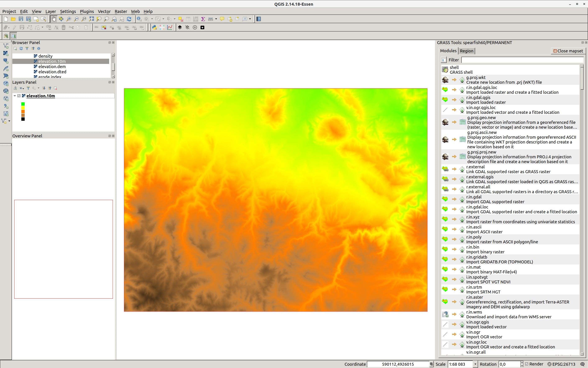The width and height of the screenshot is (588, 368).
Task: Open the Run Feature Action dropdown arrow
Action: pos(152,19)
